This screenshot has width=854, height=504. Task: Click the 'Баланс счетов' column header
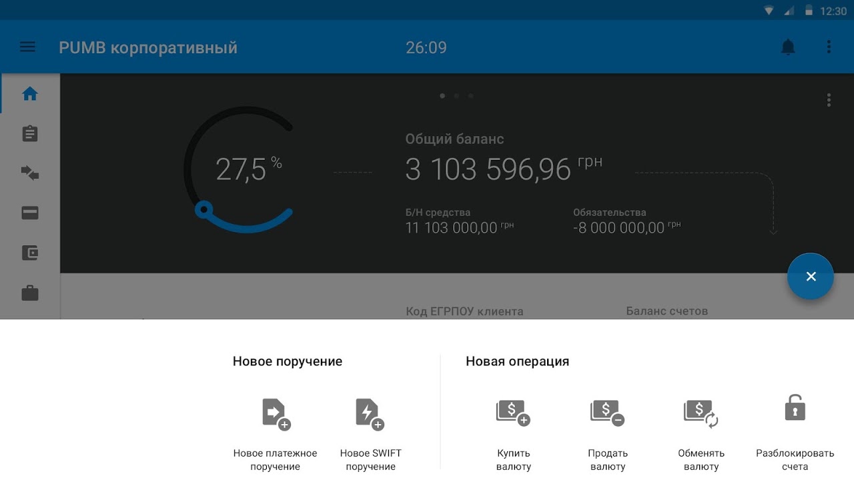667,311
